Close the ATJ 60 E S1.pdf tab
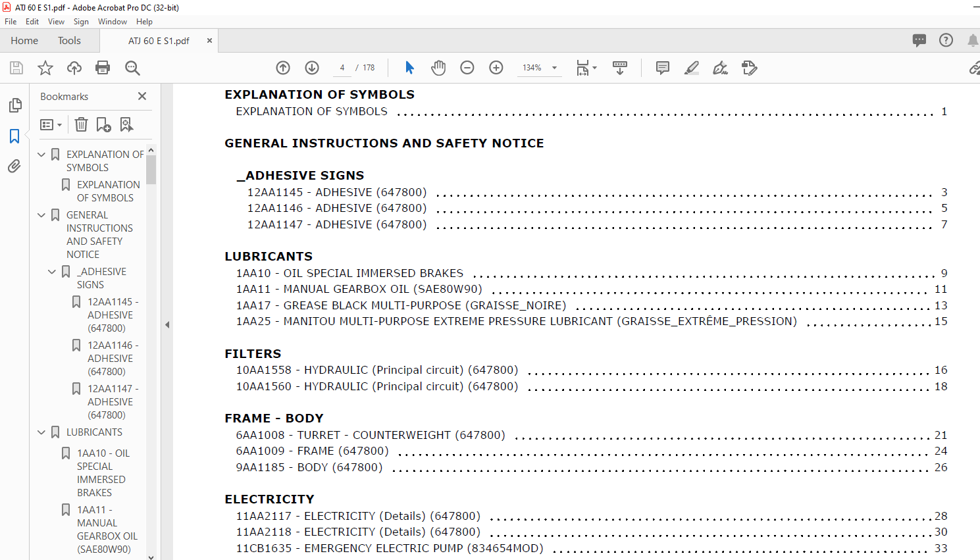980x560 pixels. click(209, 41)
